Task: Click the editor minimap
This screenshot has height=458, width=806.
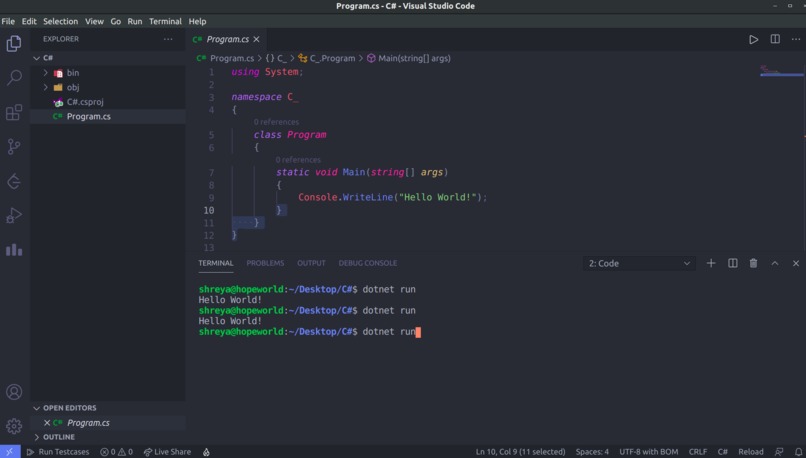Action: (781, 71)
